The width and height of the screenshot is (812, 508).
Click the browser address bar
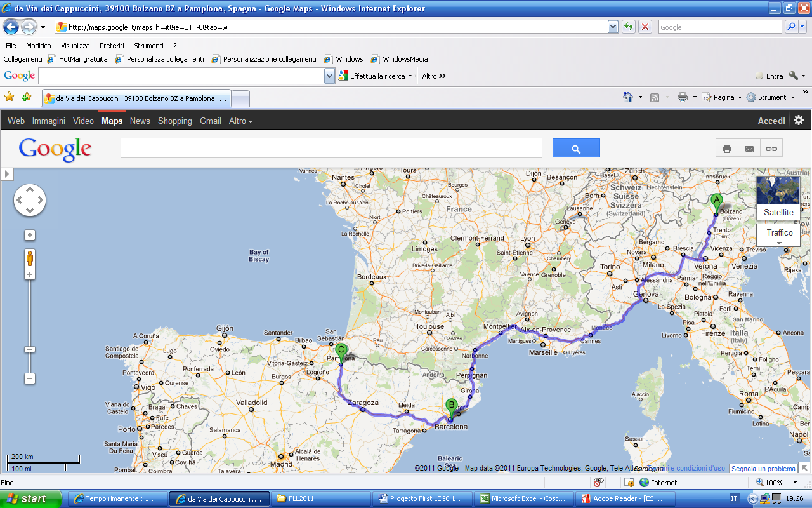[331, 27]
